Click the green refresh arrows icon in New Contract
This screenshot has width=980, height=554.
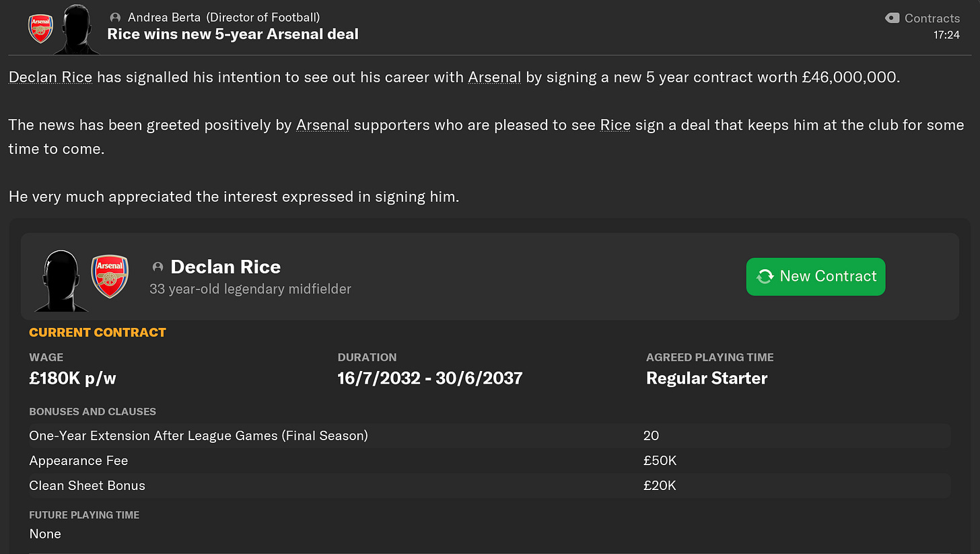pyautogui.click(x=765, y=276)
